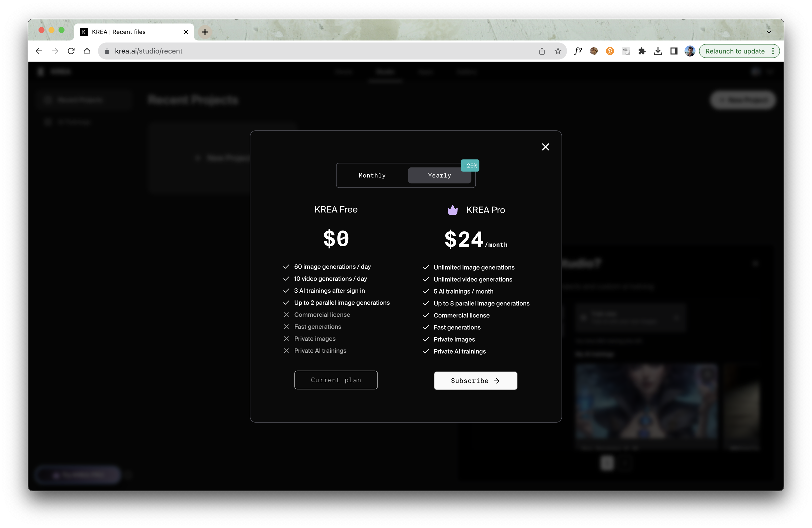This screenshot has width=812, height=528.
Task: Open the Chrome profile avatar
Action: point(689,51)
